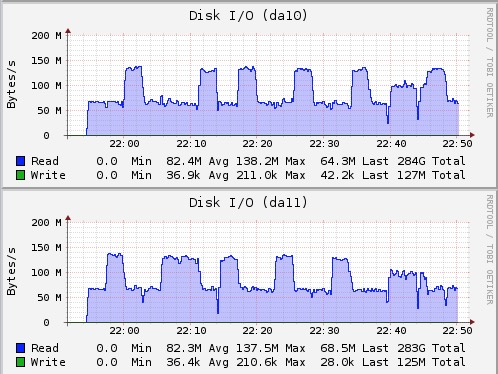Image resolution: width=498 pixels, height=374 pixels.
Task: Click the blue Read swatch for da10
Action: point(20,161)
